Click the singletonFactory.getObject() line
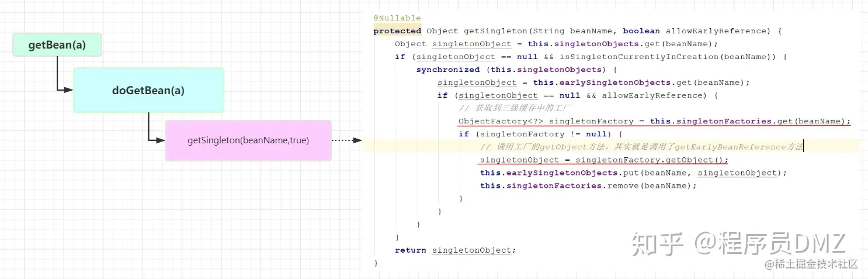The image size is (868, 279). (604, 160)
